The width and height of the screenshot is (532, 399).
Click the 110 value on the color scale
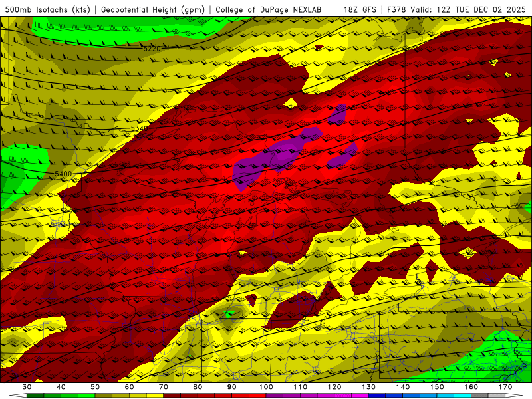point(301,387)
